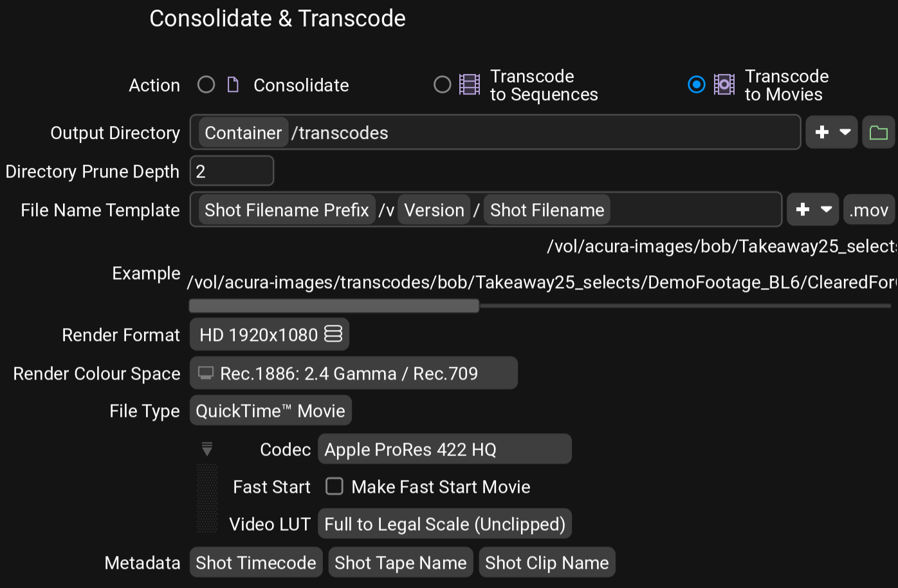Open the Video LUT Full to Legal Scale dropdown
898x588 pixels.
click(x=444, y=524)
